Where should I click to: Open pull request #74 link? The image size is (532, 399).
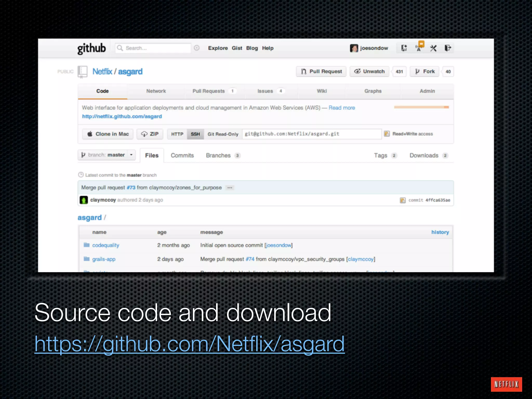click(250, 259)
